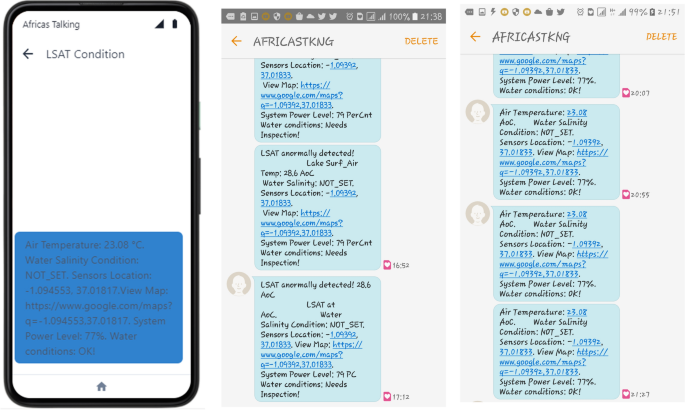Select the 16:52 message timestamp
Image resolution: width=685 pixels, height=410 pixels.
pos(401,265)
